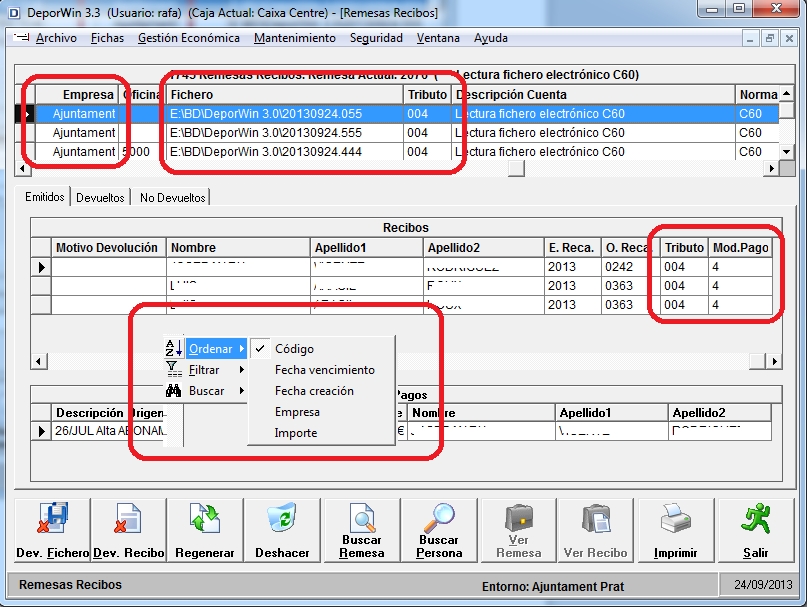Image resolution: width=810 pixels, height=610 pixels.
Task: Choose Código sort option
Action: pos(322,349)
